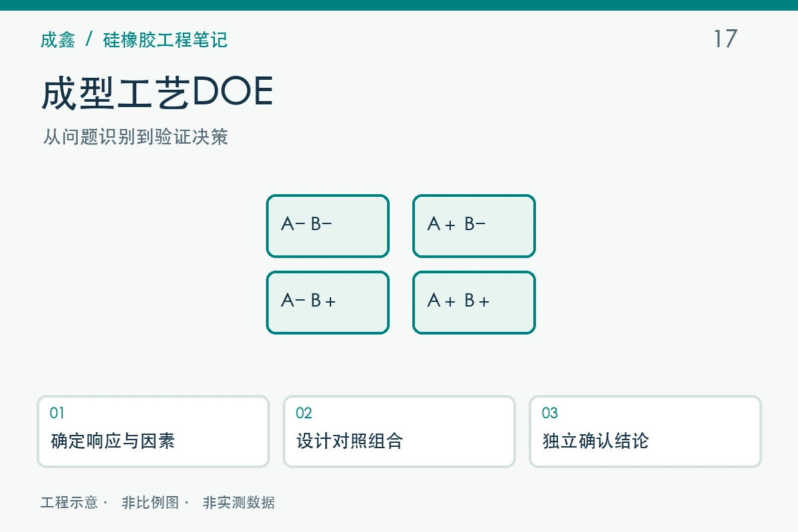Click footer text 非比例图
This screenshot has height=532, width=798.
coord(150,503)
